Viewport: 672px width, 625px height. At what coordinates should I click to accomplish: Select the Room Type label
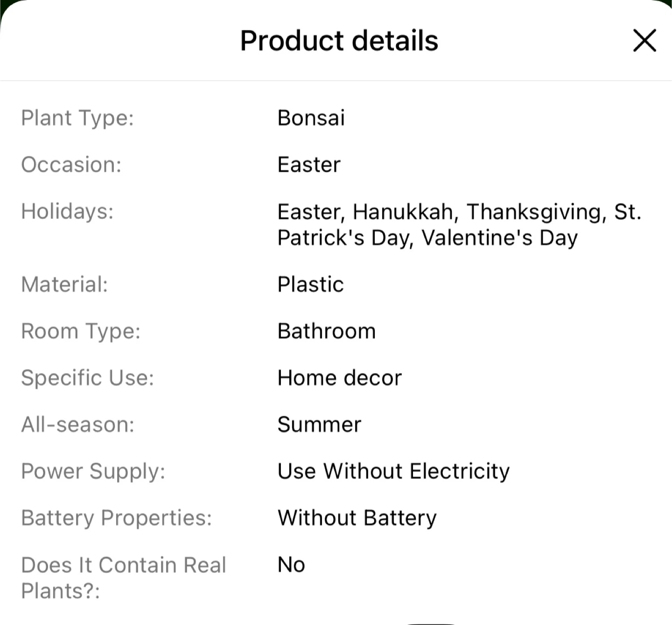pyautogui.click(x=81, y=331)
